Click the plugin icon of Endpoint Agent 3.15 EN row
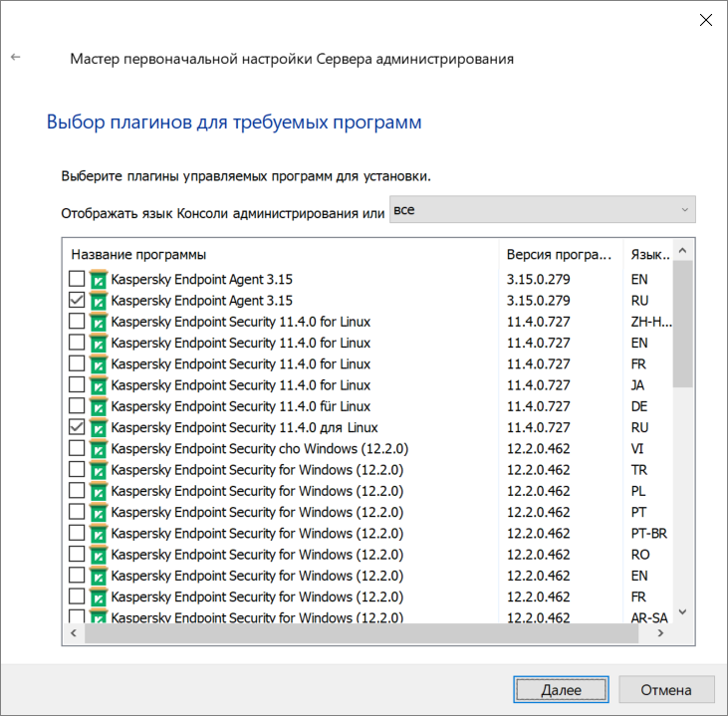 point(99,280)
